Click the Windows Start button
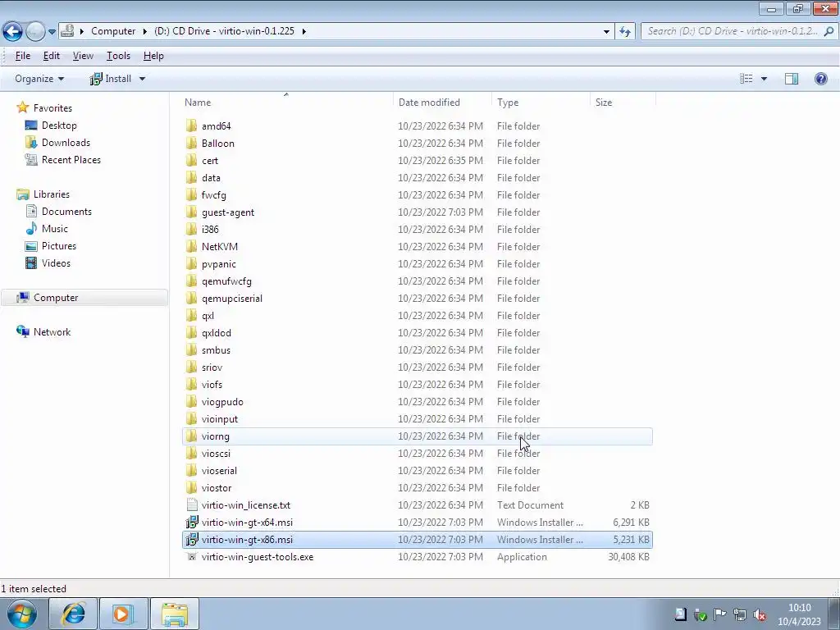The height and width of the screenshot is (630, 840). (x=21, y=614)
